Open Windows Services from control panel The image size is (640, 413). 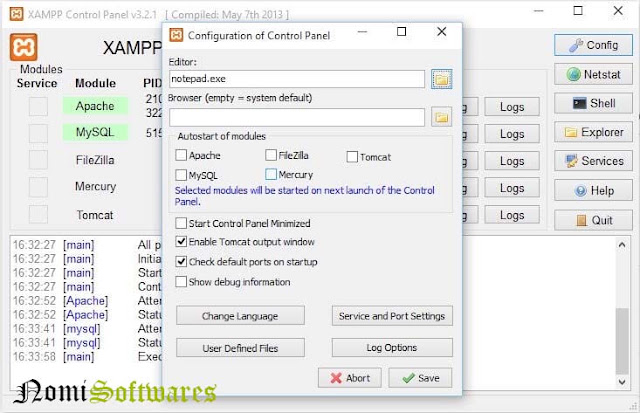pyautogui.click(x=593, y=161)
